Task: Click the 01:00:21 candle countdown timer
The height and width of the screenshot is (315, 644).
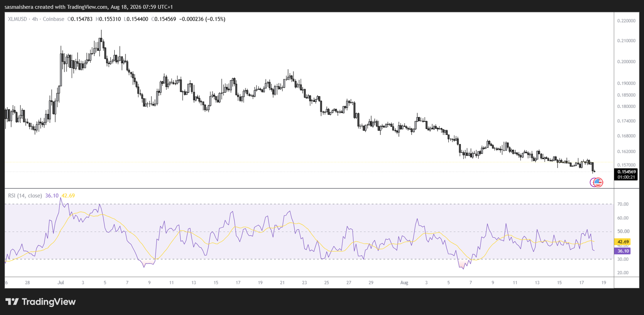Action: 626,177
